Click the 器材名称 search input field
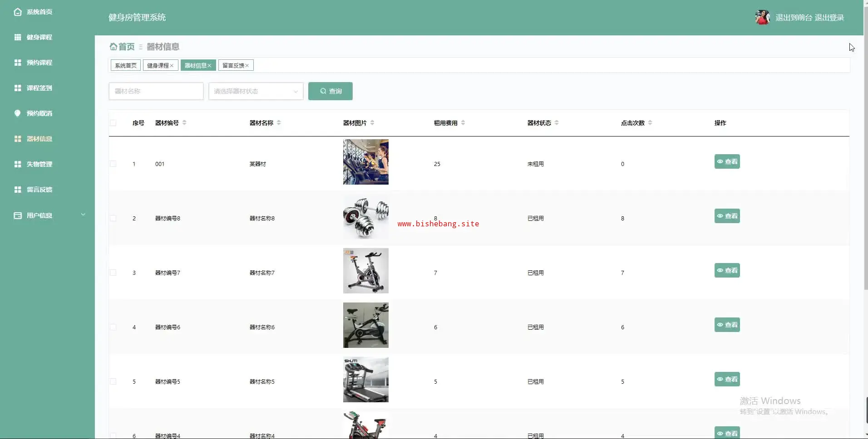868x439 pixels. 156,91
